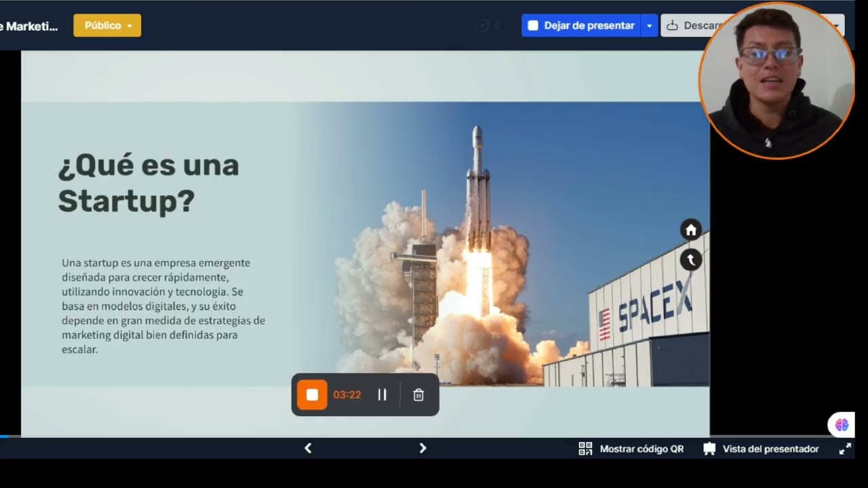Click Mostrar código QR label

coord(642,449)
